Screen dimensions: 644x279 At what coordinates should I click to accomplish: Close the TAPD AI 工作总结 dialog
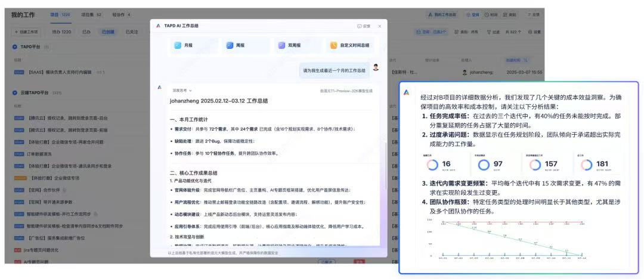pyautogui.click(x=379, y=26)
